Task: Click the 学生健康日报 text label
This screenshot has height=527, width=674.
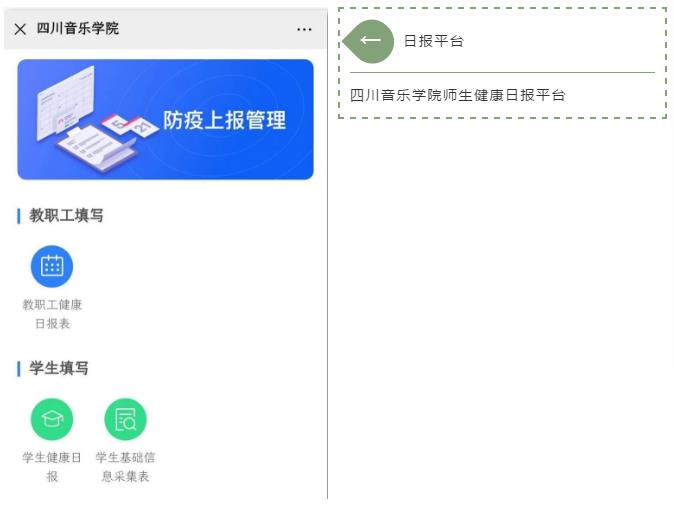Action: pyautogui.click(x=52, y=467)
